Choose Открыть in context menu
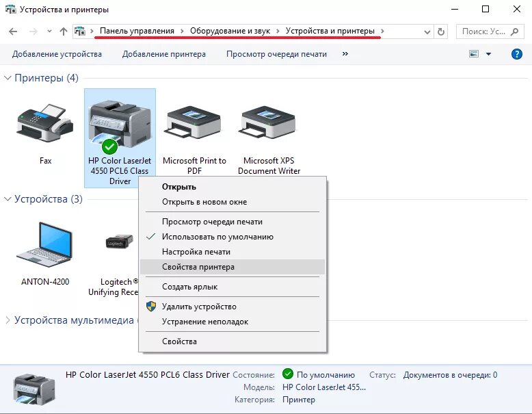 (232, 187)
